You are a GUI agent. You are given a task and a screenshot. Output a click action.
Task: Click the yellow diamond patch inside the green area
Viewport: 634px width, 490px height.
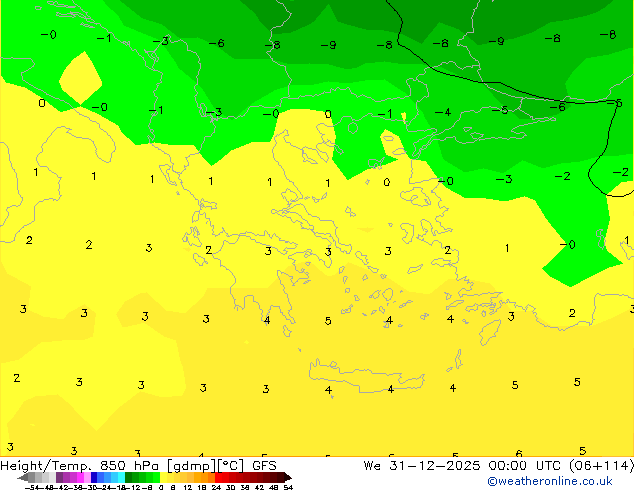tap(80, 78)
